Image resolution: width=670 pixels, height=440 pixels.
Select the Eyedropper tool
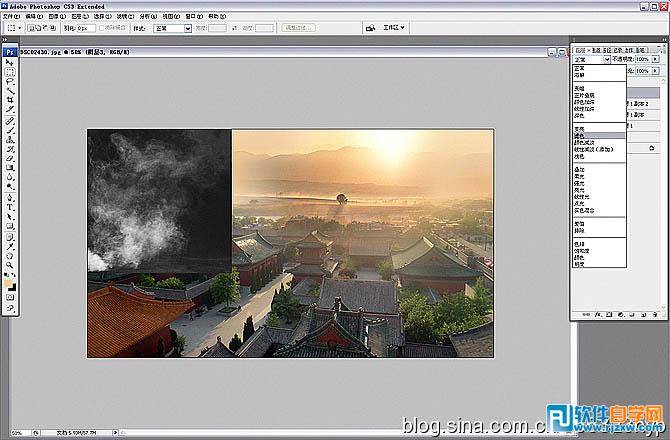[x=10, y=246]
